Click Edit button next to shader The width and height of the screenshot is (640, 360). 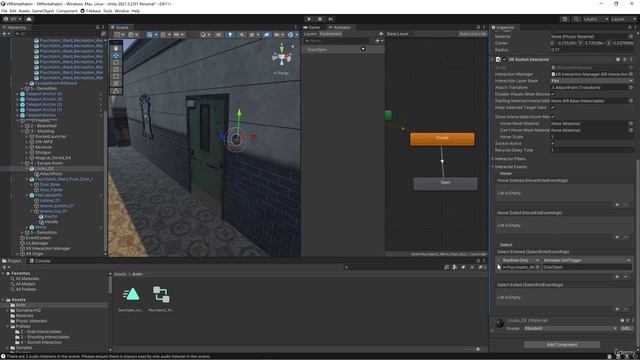(626, 329)
